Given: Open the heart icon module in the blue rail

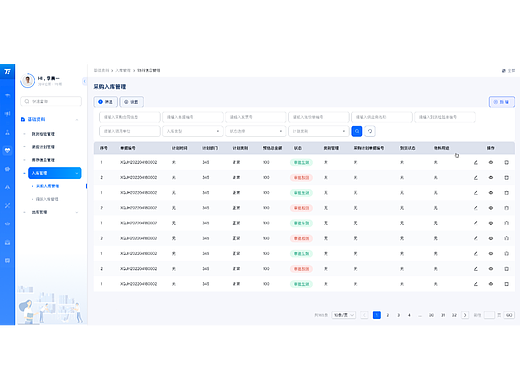Looking at the screenshot, I should pyautogui.click(x=7, y=150).
